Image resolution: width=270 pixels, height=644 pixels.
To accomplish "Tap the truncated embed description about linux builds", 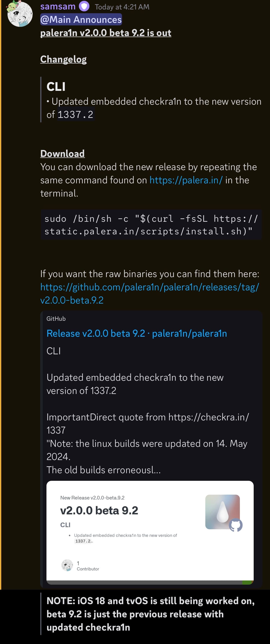I will [x=147, y=443].
